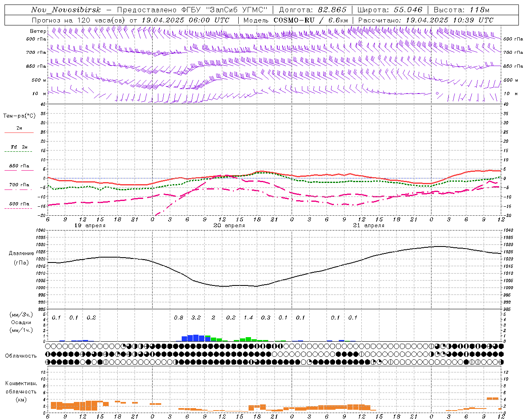This screenshot has width=525, height=420.
Task: Click the 'Высота: 118м' elevation text
Action: 461,10
